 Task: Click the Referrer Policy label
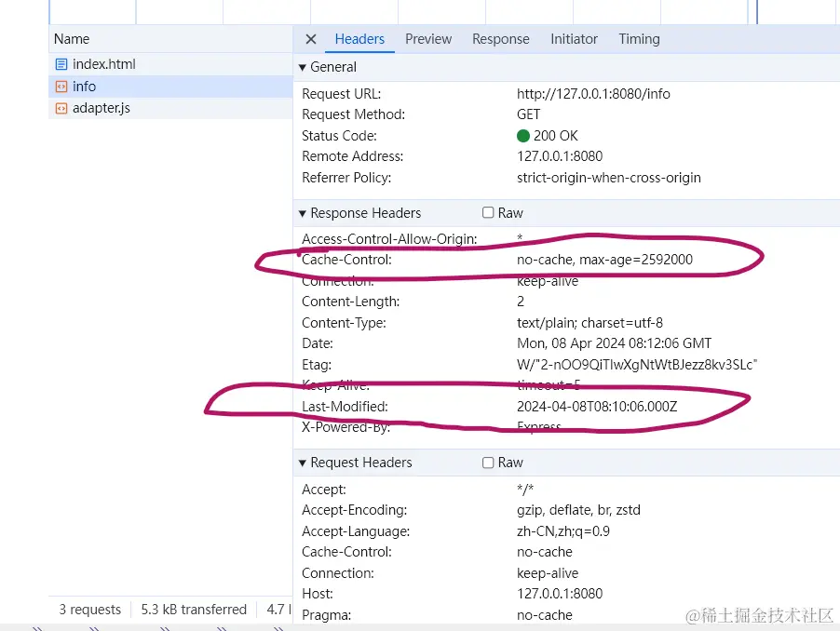pos(346,178)
